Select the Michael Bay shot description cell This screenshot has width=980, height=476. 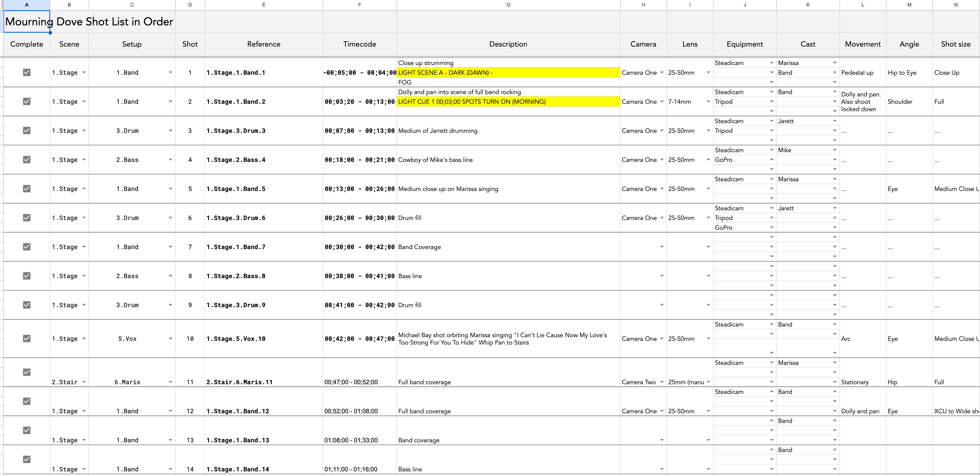508,339
